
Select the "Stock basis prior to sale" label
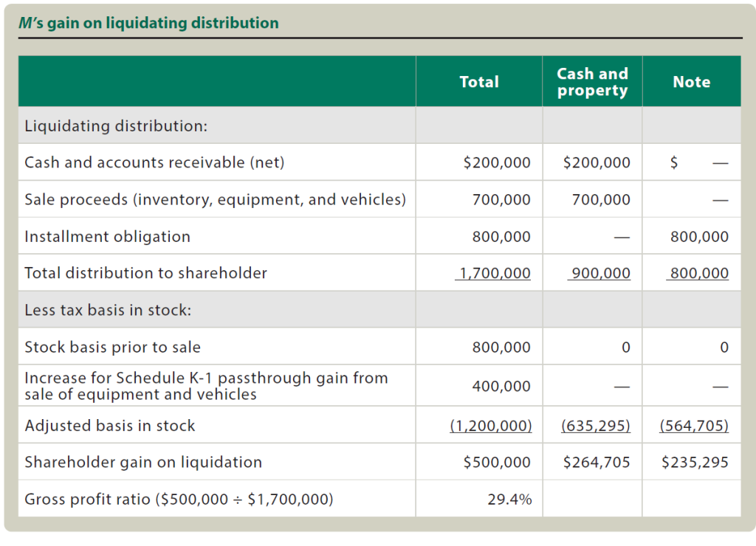click(x=112, y=347)
